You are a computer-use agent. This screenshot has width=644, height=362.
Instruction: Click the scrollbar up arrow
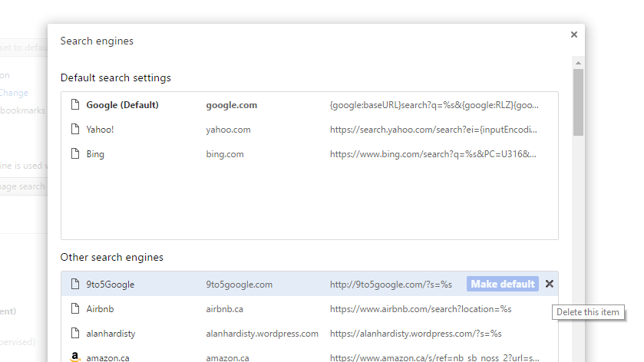578,63
